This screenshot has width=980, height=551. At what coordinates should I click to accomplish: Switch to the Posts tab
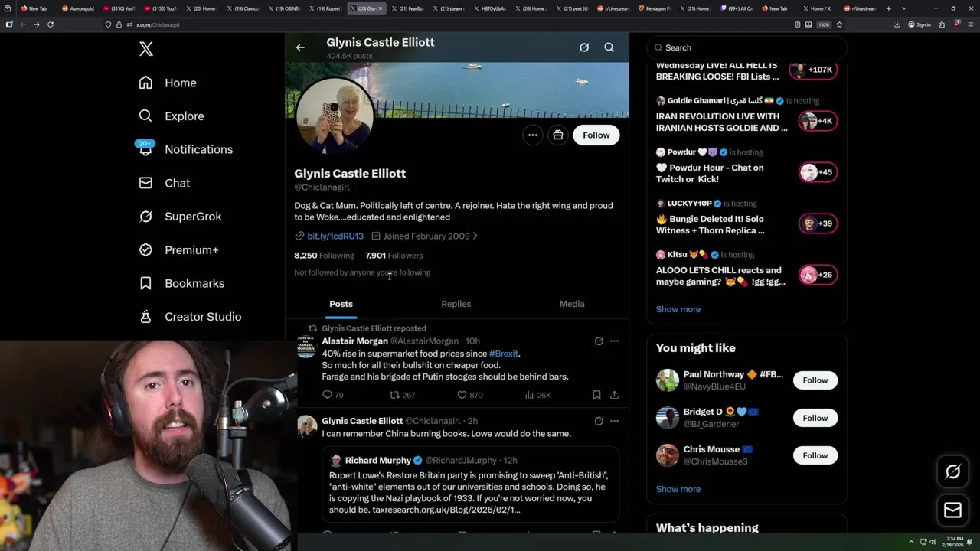341,304
